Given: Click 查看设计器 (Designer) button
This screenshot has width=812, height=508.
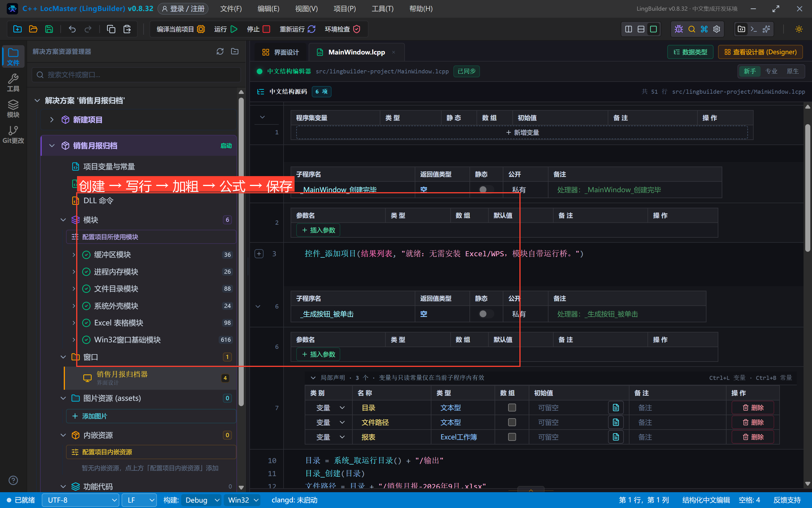Looking at the screenshot, I should click(760, 52).
